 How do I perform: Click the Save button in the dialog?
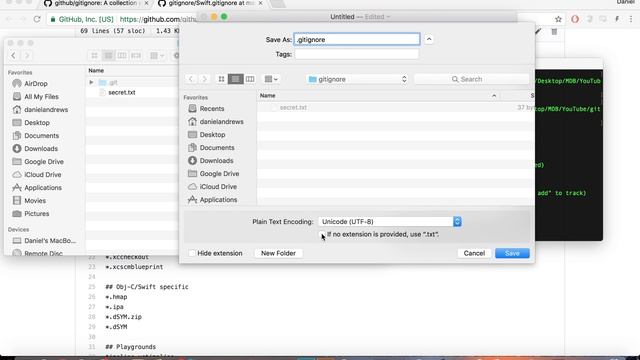pyautogui.click(x=512, y=253)
